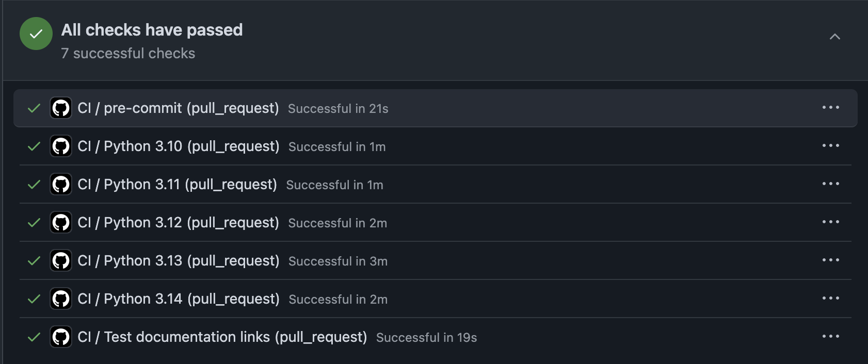Screen dimensions: 868x364
Task: Click the GitHub icon on the Python 3.14 row
Action: tap(61, 299)
